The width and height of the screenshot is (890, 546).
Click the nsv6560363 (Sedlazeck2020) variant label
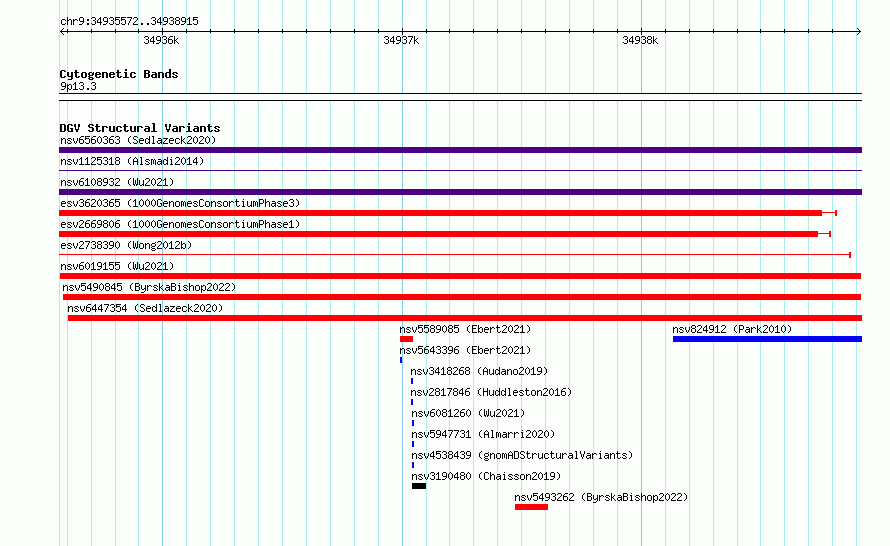[x=138, y=140]
